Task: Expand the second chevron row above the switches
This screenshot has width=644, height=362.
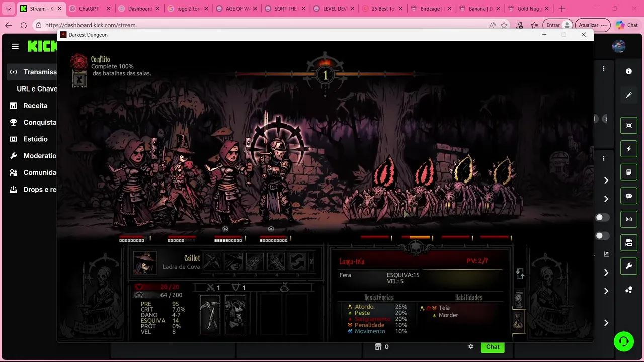Action: point(606,199)
